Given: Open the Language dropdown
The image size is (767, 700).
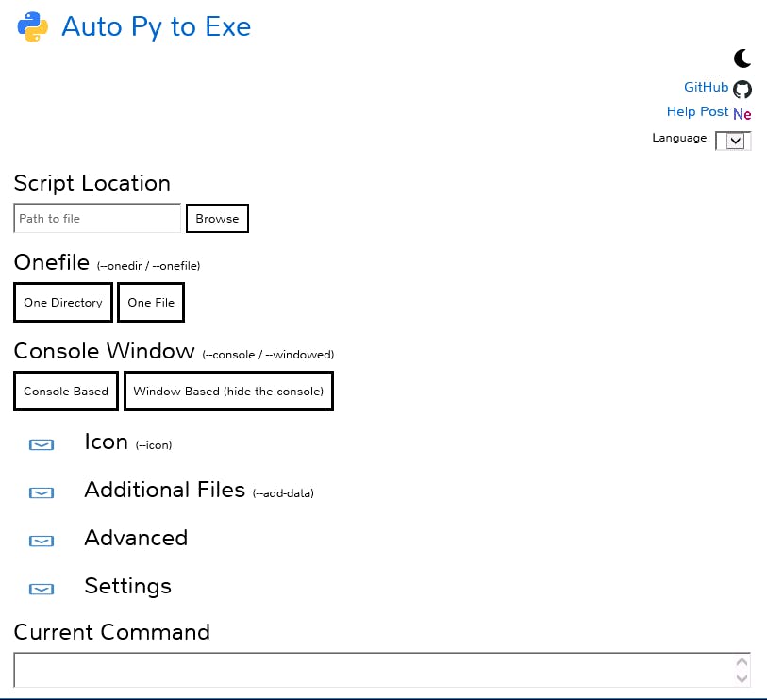Looking at the screenshot, I should [x=733, y=141].
